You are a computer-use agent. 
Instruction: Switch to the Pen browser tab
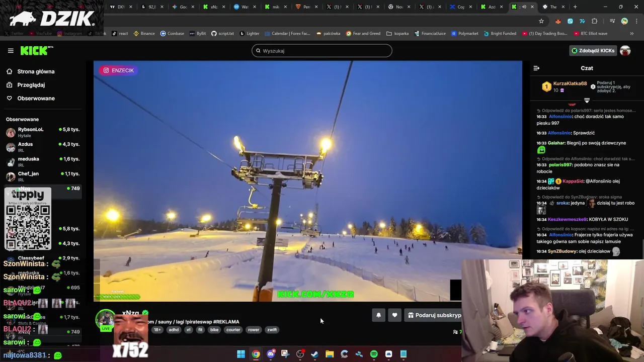point(306,7)
